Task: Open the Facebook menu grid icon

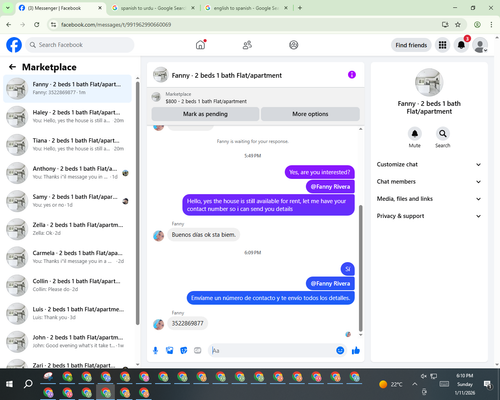Action: click(442, 45)
